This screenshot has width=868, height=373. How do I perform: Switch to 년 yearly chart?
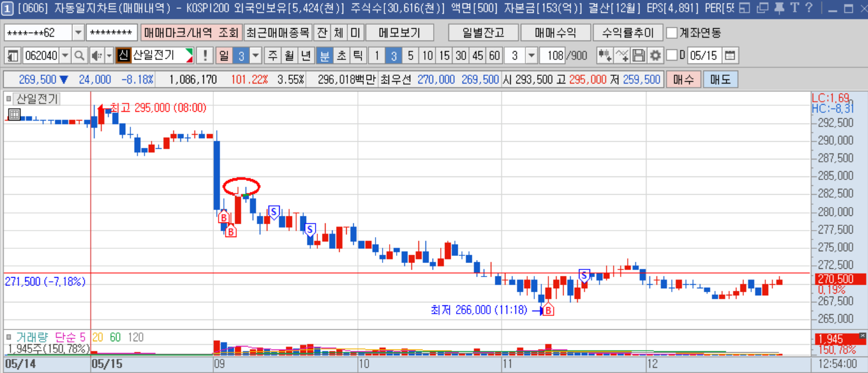tap(306, 56)
